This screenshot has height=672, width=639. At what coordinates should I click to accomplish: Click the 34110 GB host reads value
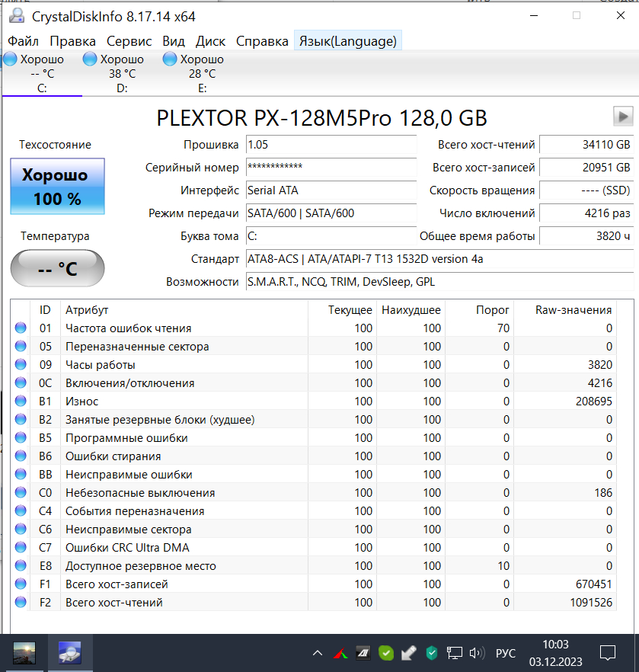pos(586,145)
